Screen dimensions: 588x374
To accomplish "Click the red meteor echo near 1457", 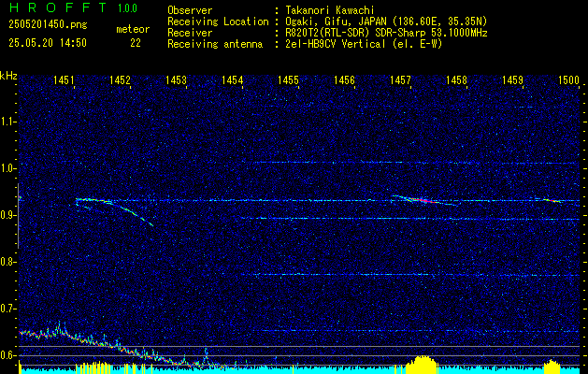I will (423, 200).
